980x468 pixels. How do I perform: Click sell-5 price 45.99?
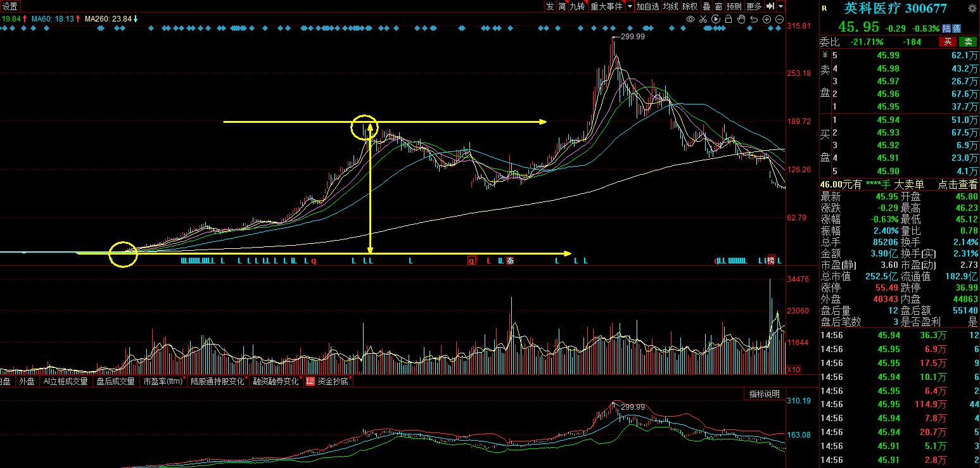tap(888, 55)
